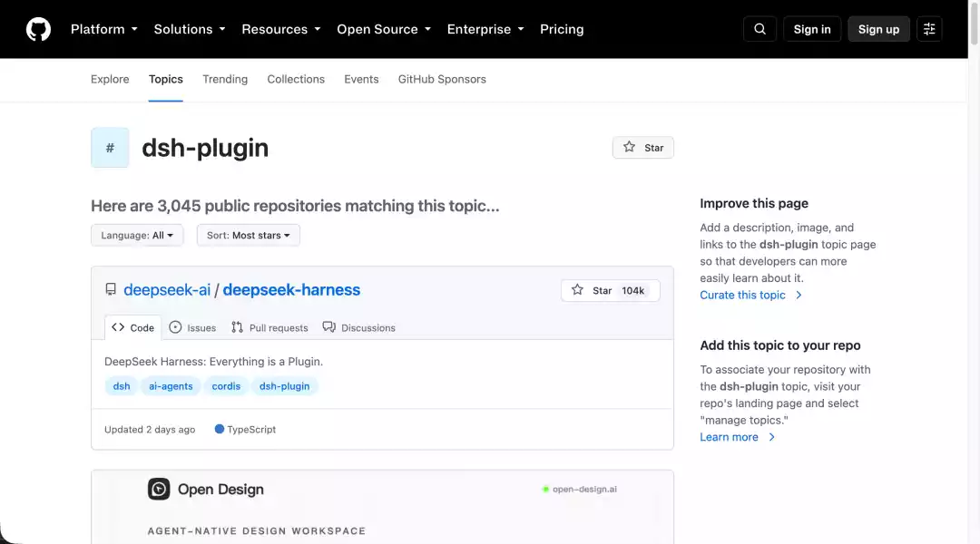Screen dimensions: 980x544
Task: Open the deepseek-ai owner link
Action: click(167, 290)
